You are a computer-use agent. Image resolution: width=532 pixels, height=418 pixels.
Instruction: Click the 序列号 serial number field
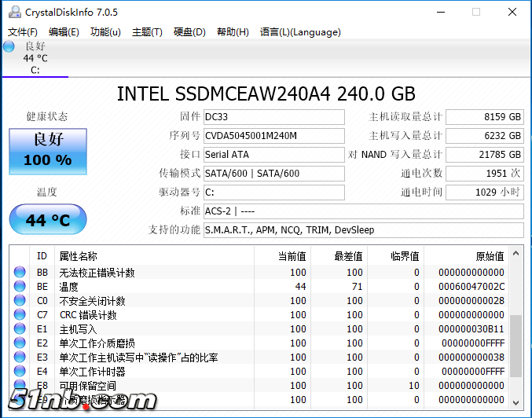(x=273, y=136)
